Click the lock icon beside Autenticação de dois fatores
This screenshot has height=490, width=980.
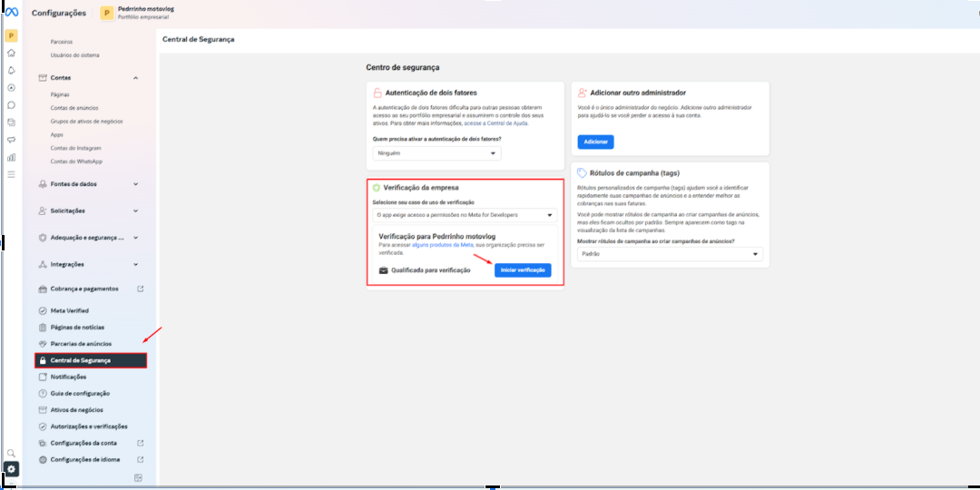(x=377, y=93)
